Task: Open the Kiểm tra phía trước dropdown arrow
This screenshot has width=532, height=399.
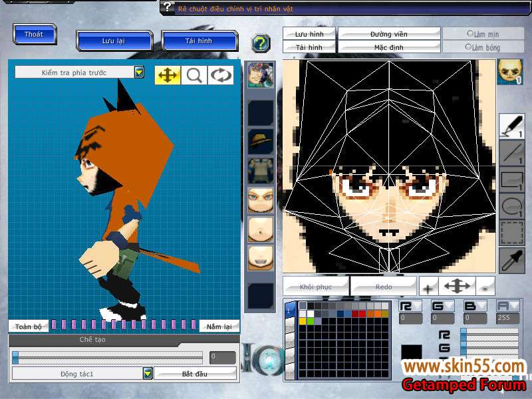Action: [x=139, y=72]
